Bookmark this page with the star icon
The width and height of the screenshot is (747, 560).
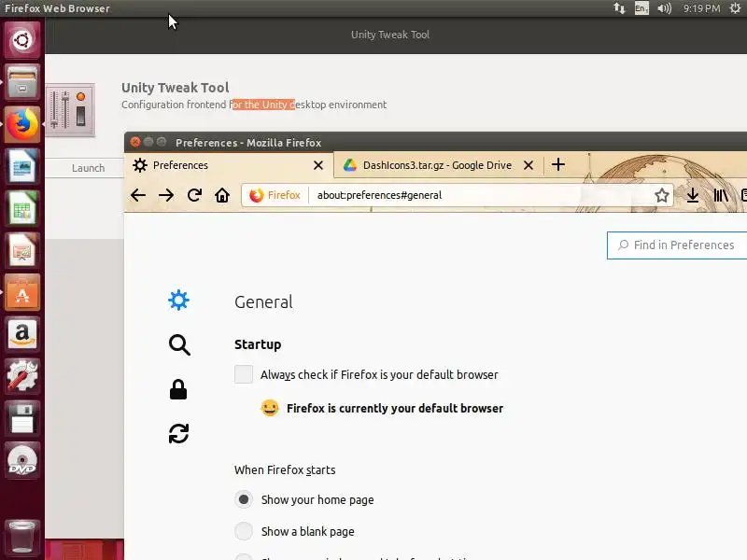point(662,195)
